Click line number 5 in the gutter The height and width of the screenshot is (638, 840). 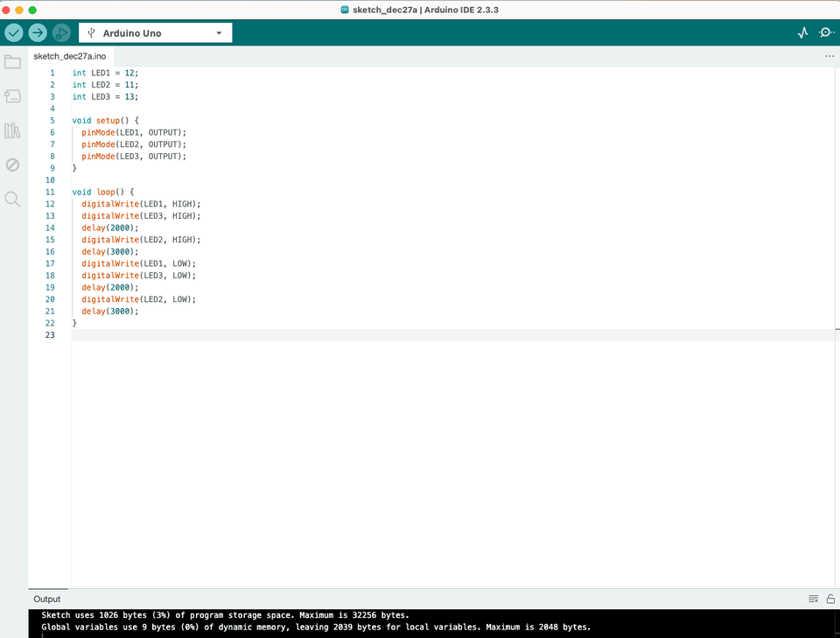[x=52, y=121]
